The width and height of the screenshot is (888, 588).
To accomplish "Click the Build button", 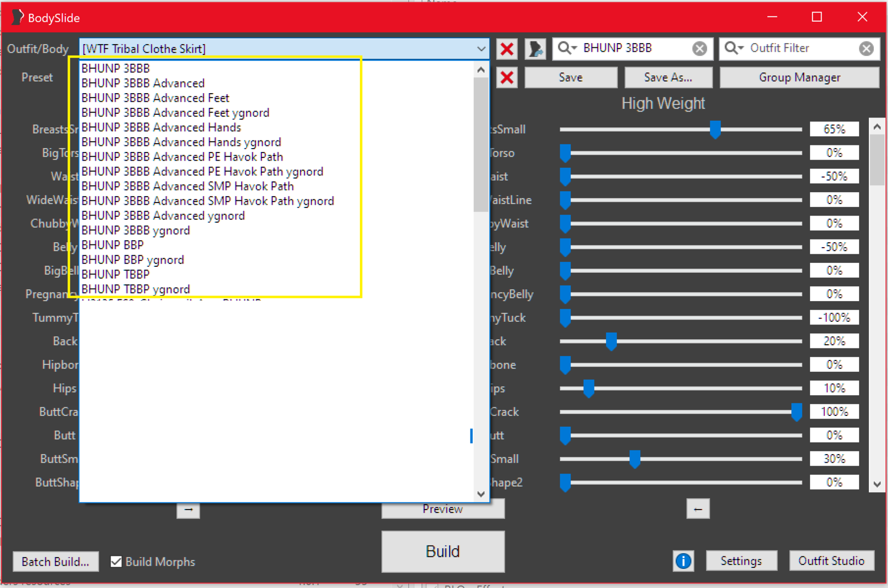I will pos(443,552).
